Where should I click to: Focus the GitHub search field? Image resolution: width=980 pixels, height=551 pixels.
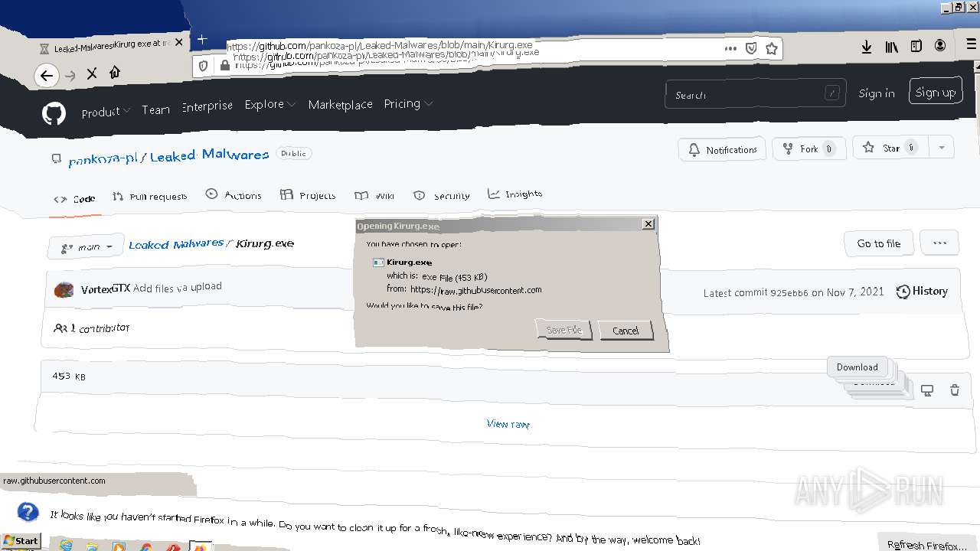click(756, 93)
